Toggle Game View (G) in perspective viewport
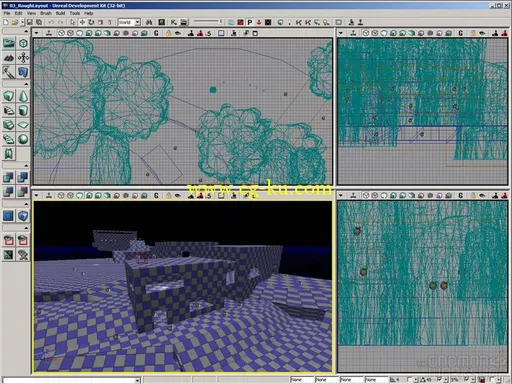The height and width of the screenshot is (384, 512). 156,196
